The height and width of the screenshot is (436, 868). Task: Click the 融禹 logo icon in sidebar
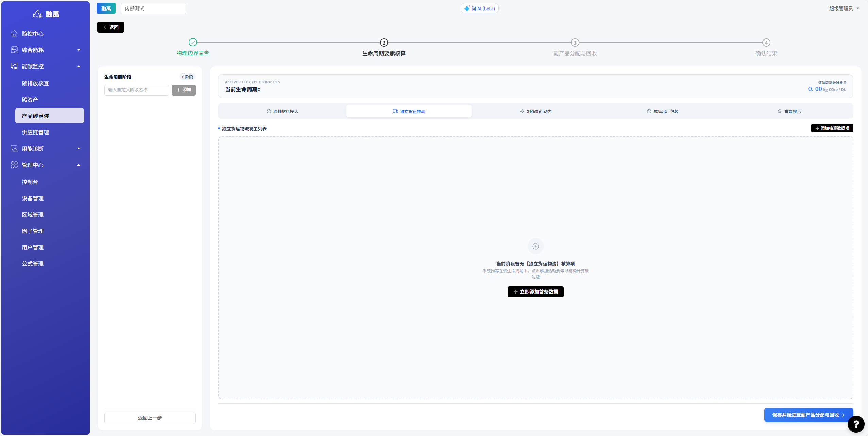point(37,14)
